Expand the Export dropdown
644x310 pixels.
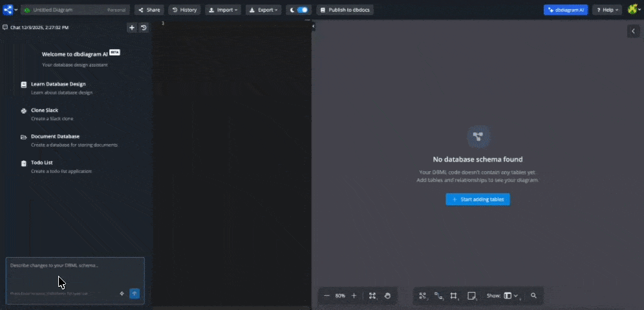coord(263,10)
